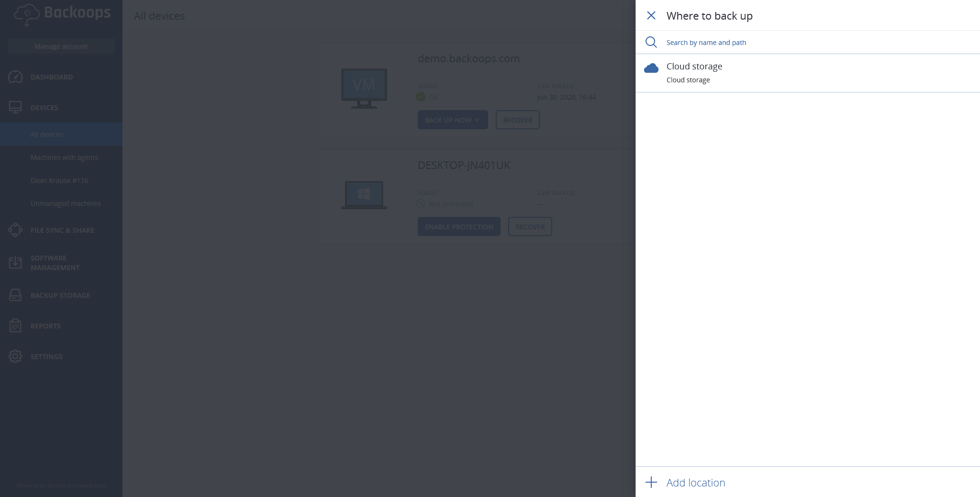Click the All devices page heading

click(159, 16)
